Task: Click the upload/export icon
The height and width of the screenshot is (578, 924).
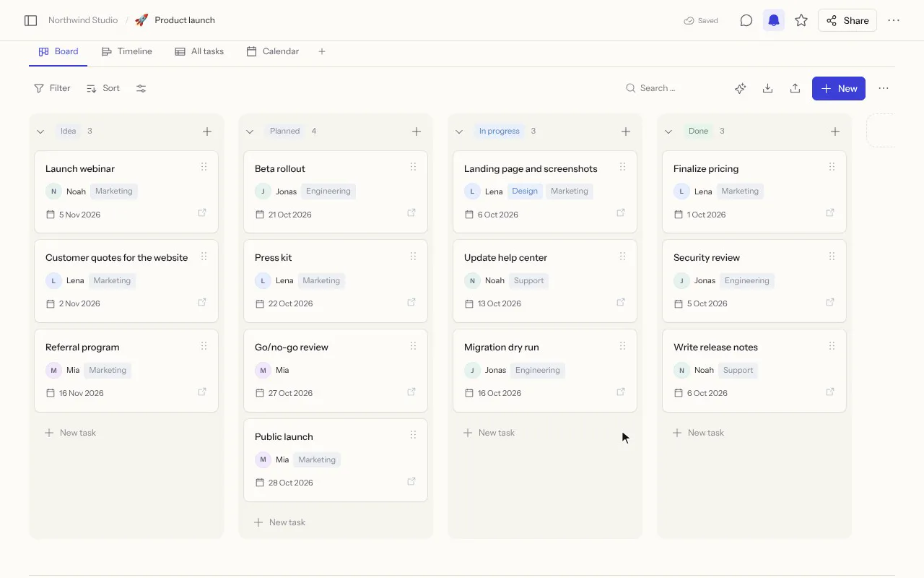Action: [795, 88]
